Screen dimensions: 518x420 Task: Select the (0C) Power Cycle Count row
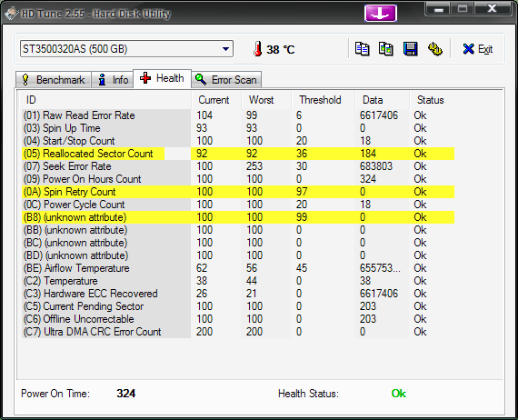(238, 205)
